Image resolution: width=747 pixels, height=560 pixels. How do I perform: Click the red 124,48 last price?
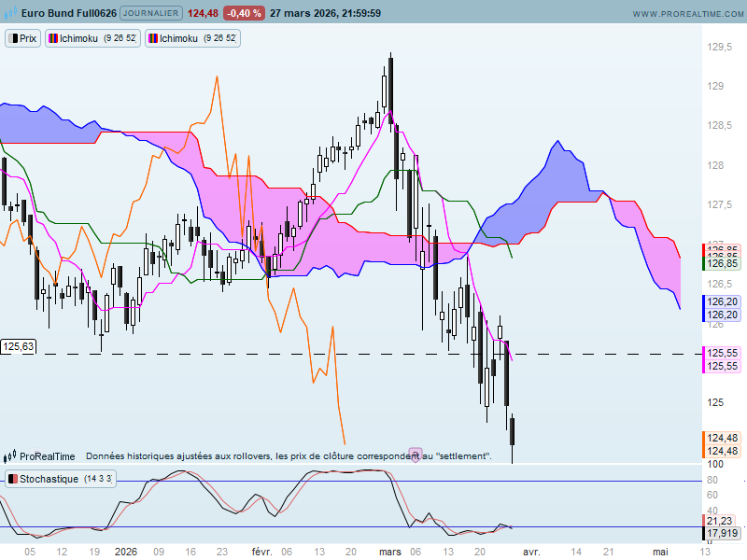click(204, 14)
